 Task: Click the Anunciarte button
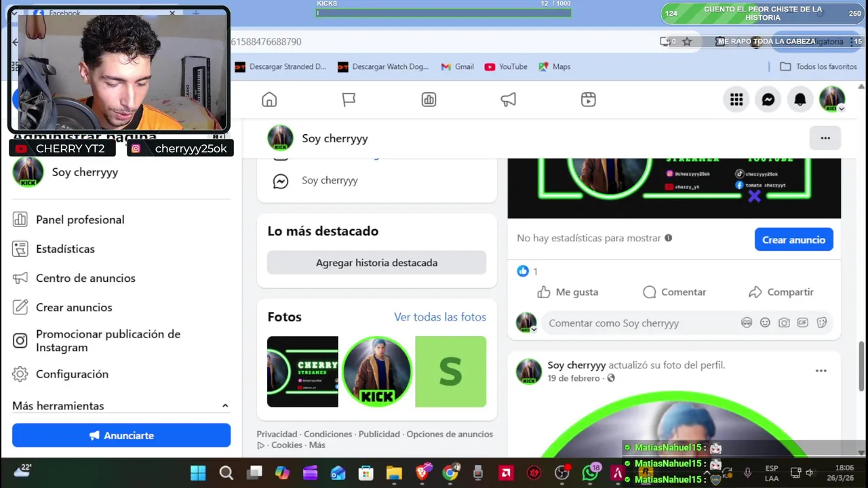pyautogui.click(x=121, y=435)
